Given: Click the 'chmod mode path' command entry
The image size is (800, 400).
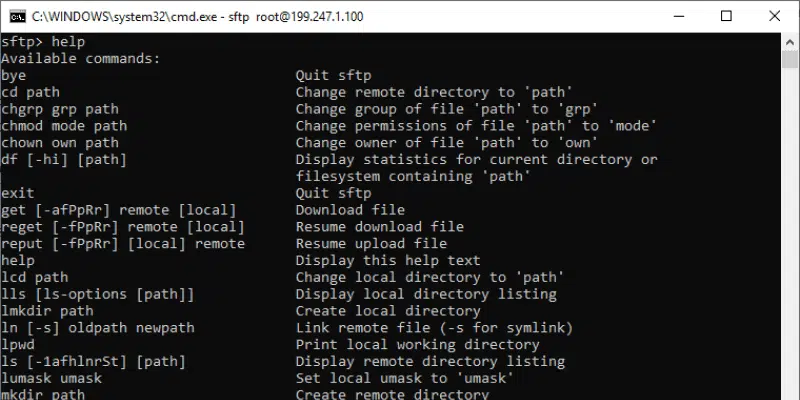Looking at the screenshot, I should (64, 126).
